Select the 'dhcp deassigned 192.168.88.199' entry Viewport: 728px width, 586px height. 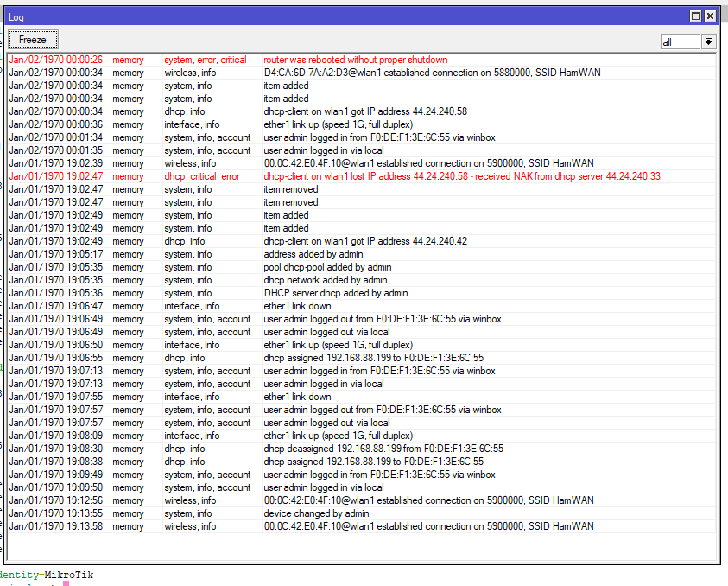(x=383, y=449)
